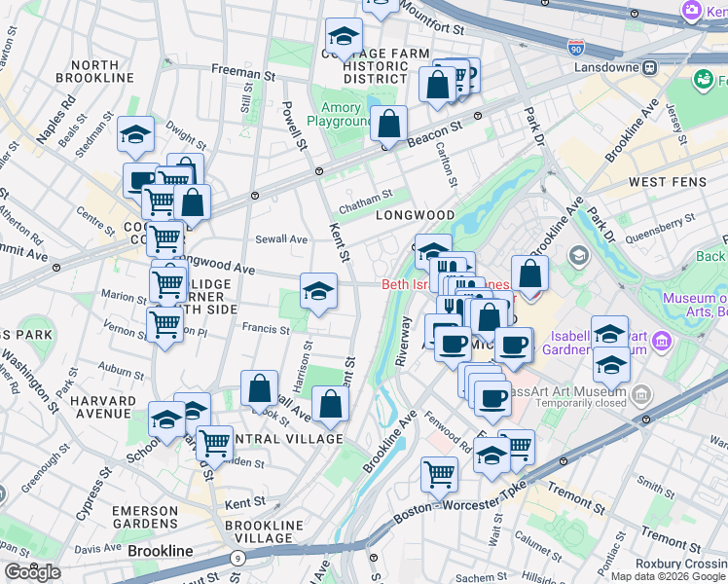
Task: Select the Brookline town label
Action: [161, 551]
